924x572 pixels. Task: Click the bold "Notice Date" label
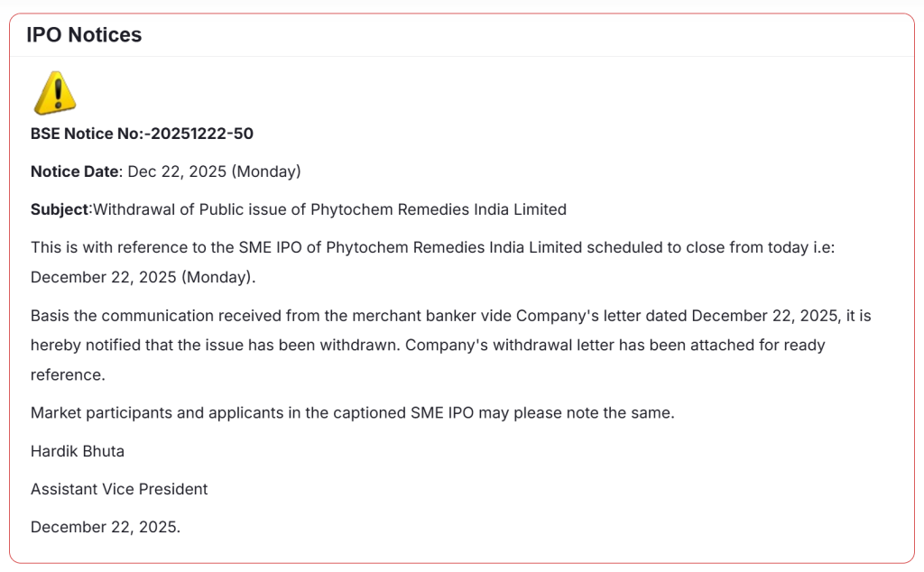pos(75,171)
